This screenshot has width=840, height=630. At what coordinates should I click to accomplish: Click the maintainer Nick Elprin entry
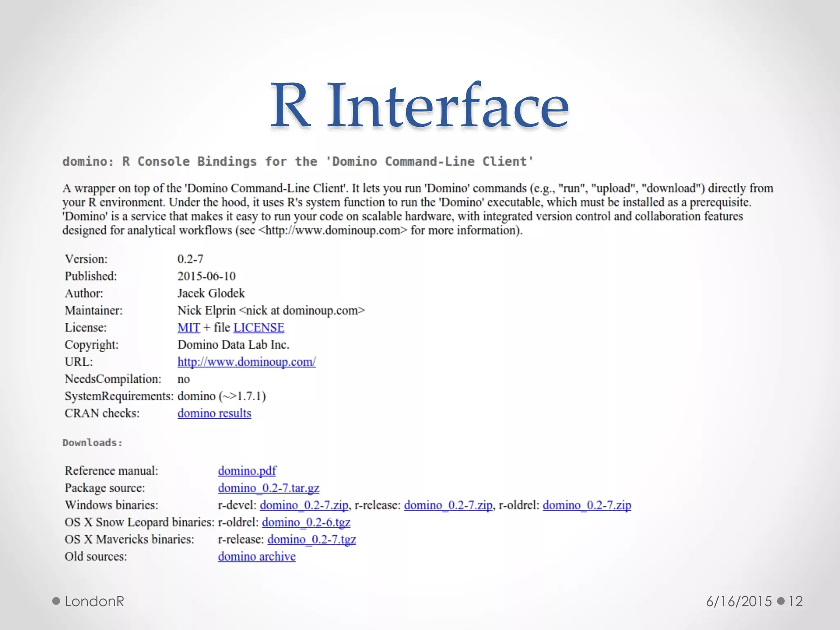tap(271, 310)
